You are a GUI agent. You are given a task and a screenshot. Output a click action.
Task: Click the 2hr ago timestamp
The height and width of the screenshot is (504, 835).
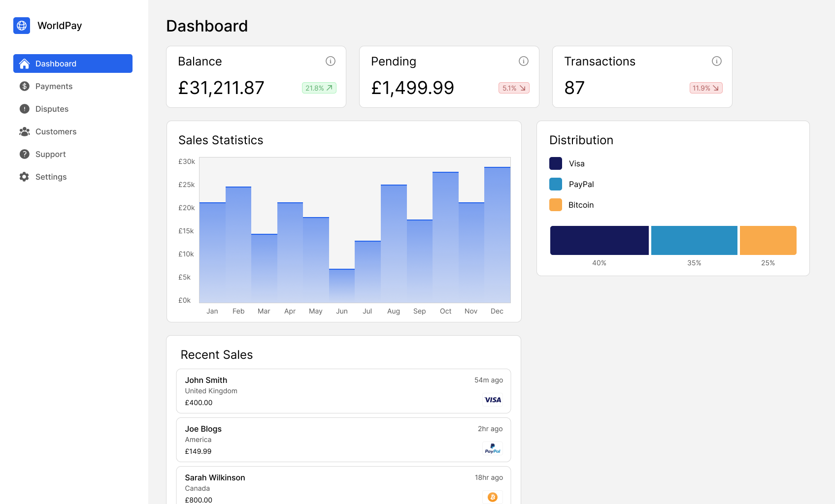[490, 429]
